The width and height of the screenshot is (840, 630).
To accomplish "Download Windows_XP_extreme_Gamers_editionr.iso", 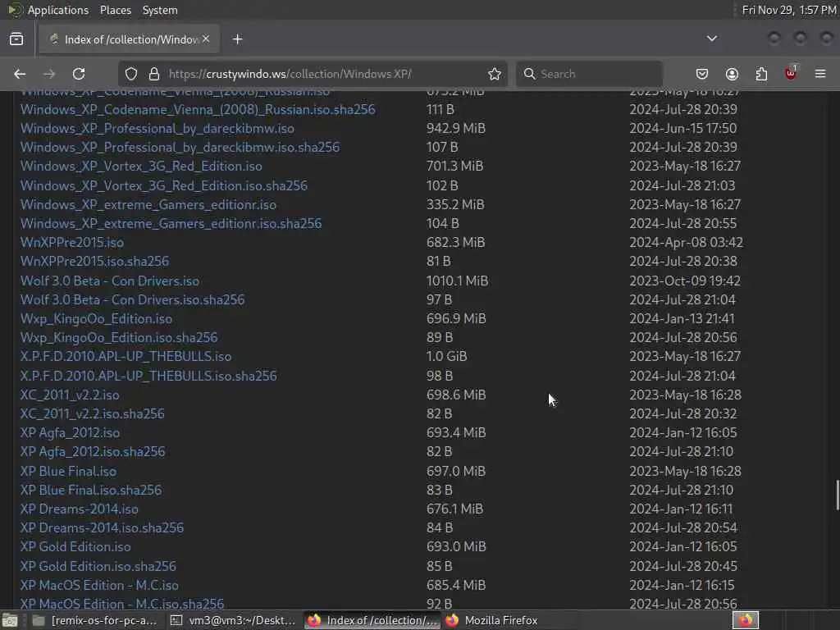I will 148,204.
